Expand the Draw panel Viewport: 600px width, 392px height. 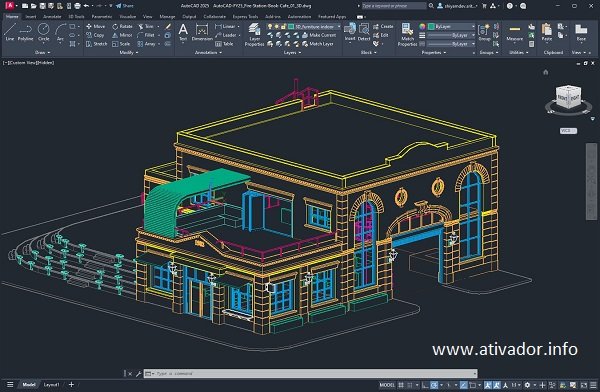pos(42,52)
